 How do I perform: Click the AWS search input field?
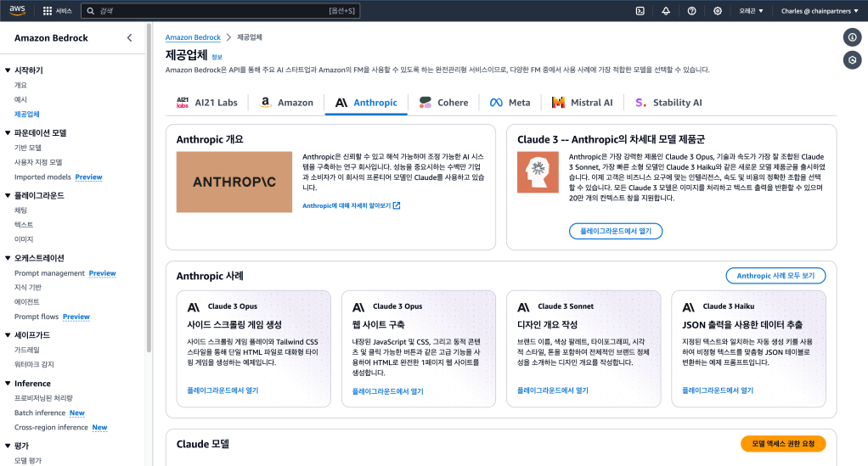pyautogui.click(x=212, y=11)
